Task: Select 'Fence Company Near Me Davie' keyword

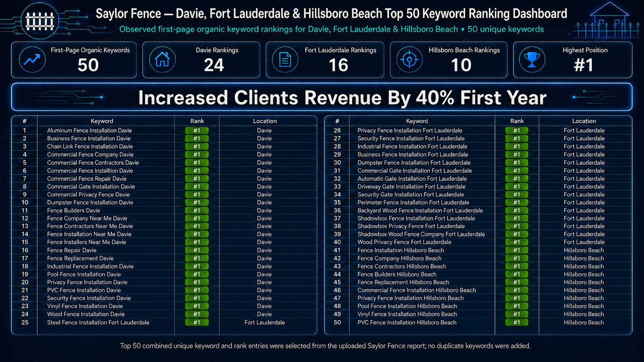Action: point(87,218)
